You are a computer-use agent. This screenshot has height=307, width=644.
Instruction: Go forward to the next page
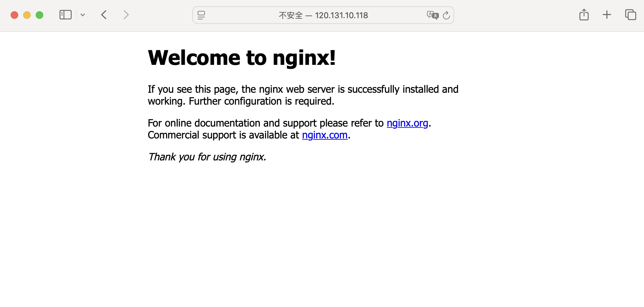click(126, 15)
